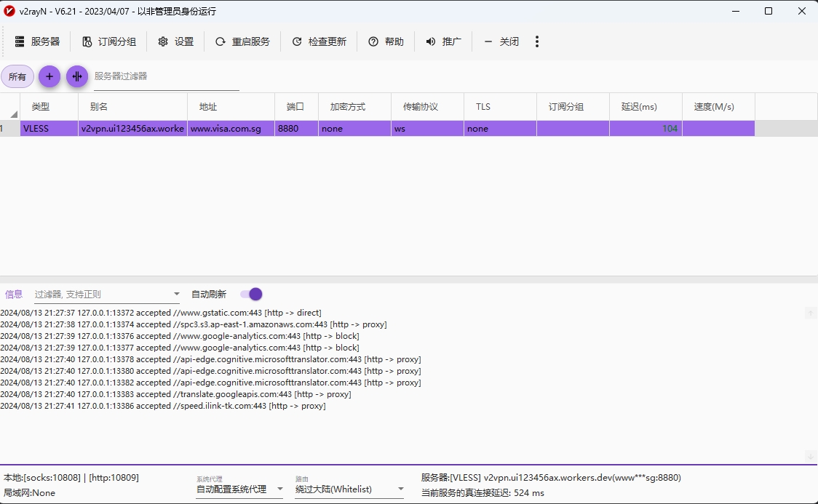Click the 重启服务 restart service icon

click(x=221, y=41)
